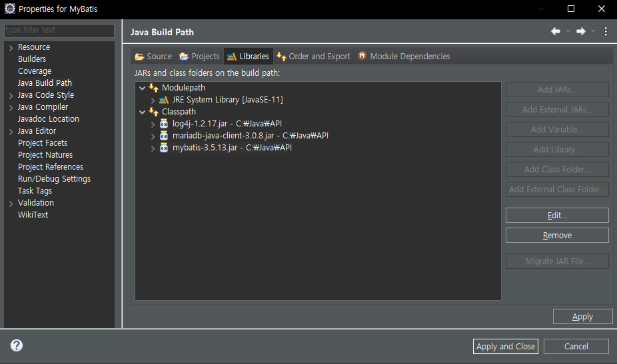Click the Migrate JAR File... button
Image resolution: width=617 pixels, height=364 pixels.
coord(557,262)
